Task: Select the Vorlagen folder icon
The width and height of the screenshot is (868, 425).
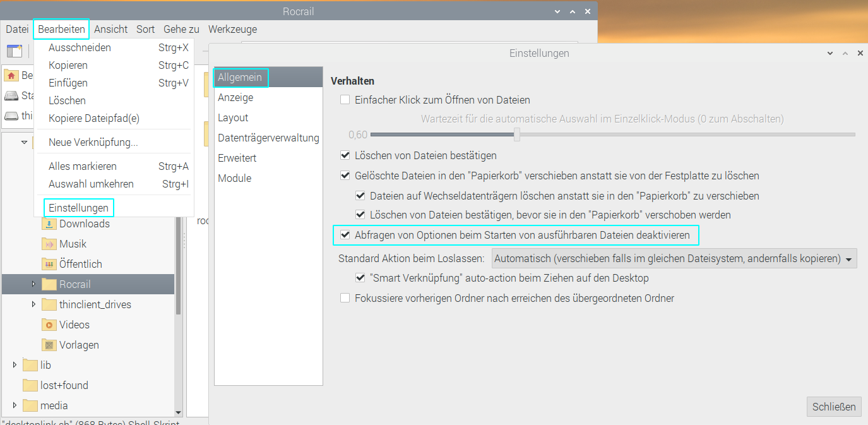Action: 49,345
